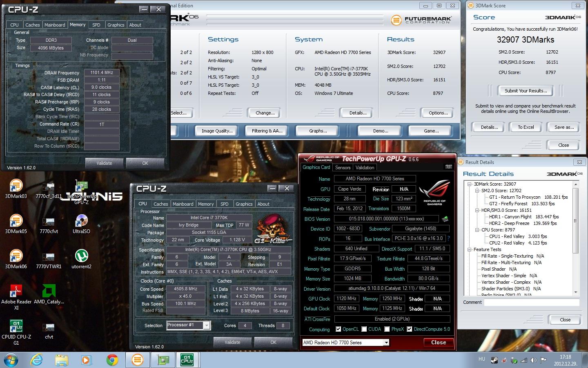588x368 pixels.
Task: Open the AMD Catalyst desktop icon
Action: pyautogui.click(x=49, y=294)
